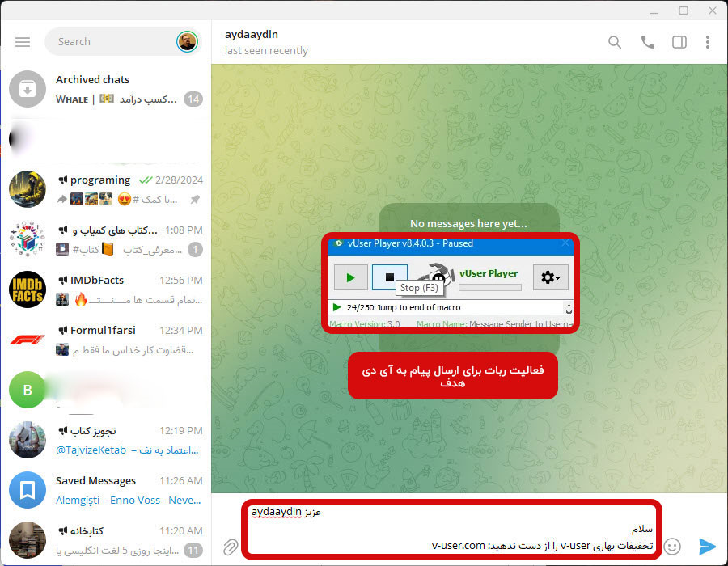Image resolution: width=728 pixels, height=566 pixels.
Task: Open the Formul1farsi channel chat
Action: pyautogui.click(x=106, y=340)
